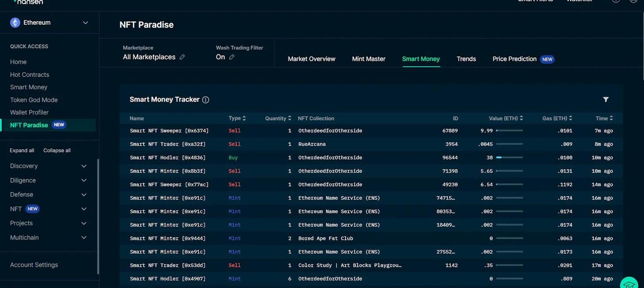
Task: Edit the Wash Trading Filter pencil icon
Action: pyautogui.click(x=232, y=57)
